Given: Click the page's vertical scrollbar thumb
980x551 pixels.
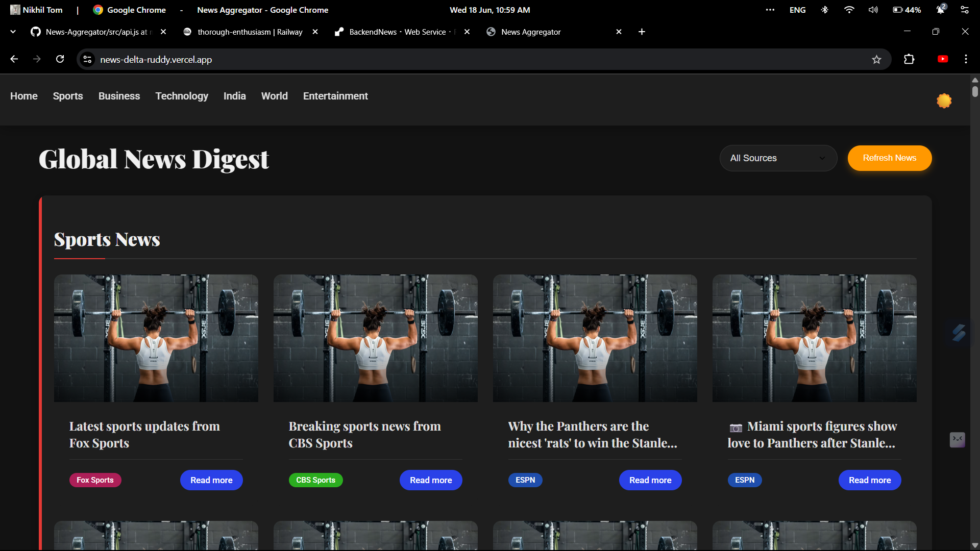Looking at the screenshot, I should 975,91.
